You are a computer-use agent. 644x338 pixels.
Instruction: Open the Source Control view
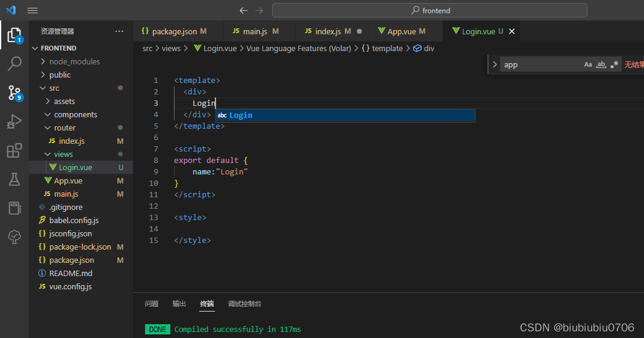point(14,92)
